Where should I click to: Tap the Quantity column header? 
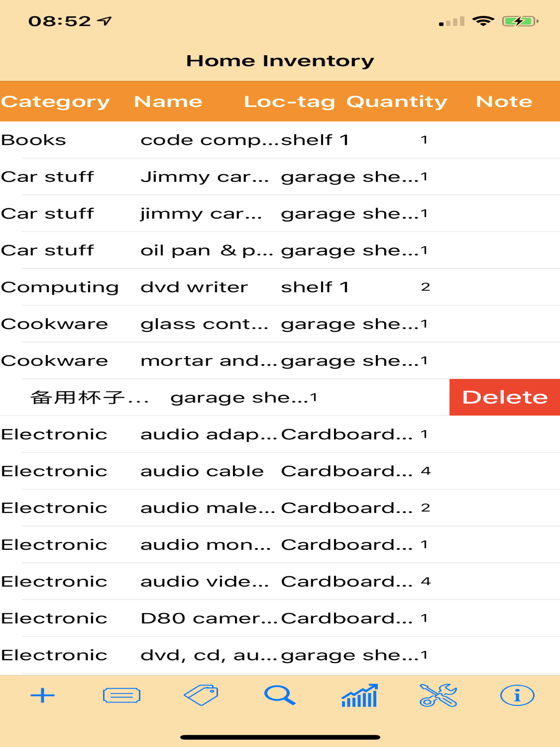click(x=397, y=102)
